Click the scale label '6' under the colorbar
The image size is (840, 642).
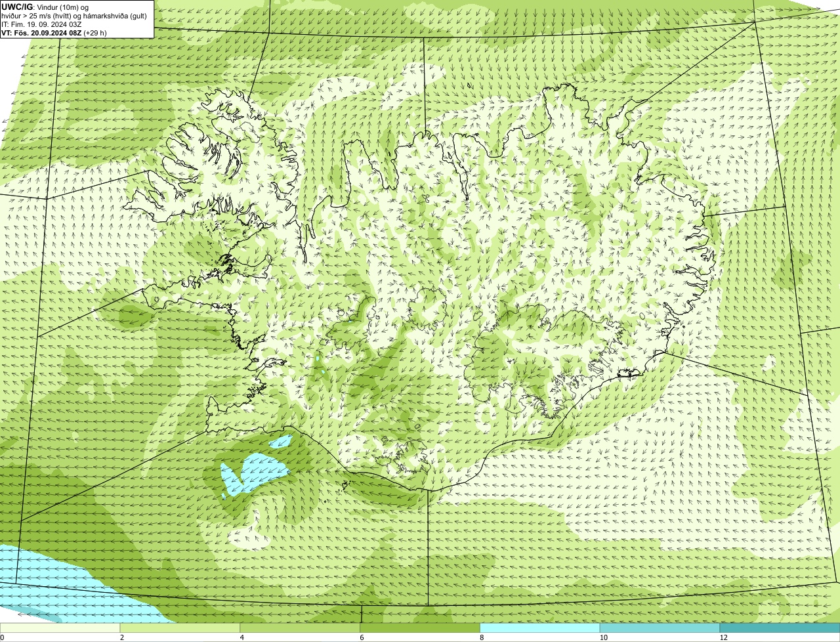point(362,637)
